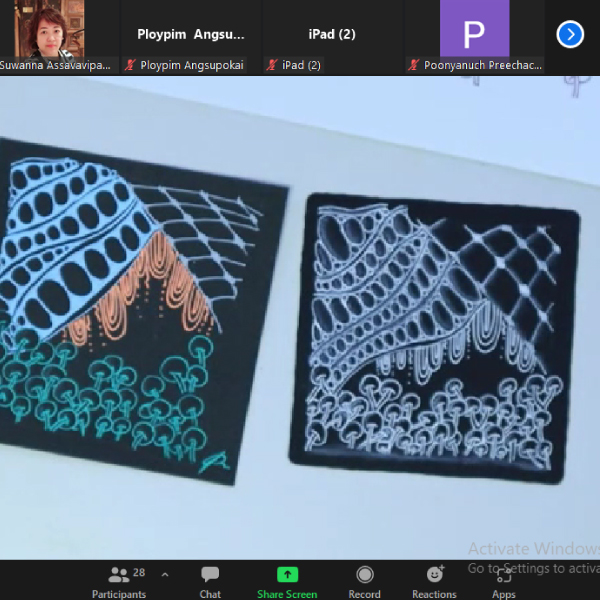The height and width of the screenshot is (600, 600).
Task: Select Suwanna Assavavipa video thumbnail
Action: pos(49,29)
